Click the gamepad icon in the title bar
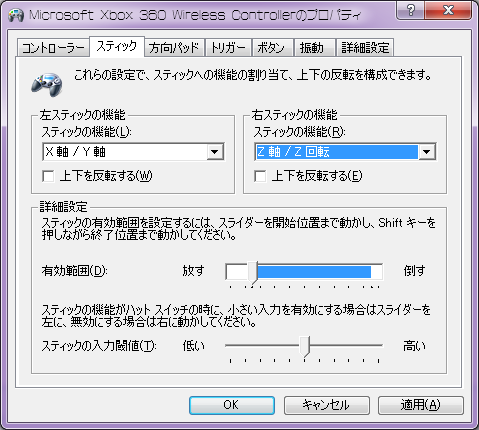The height and width of the screenshot is (430, 479). 16,15
